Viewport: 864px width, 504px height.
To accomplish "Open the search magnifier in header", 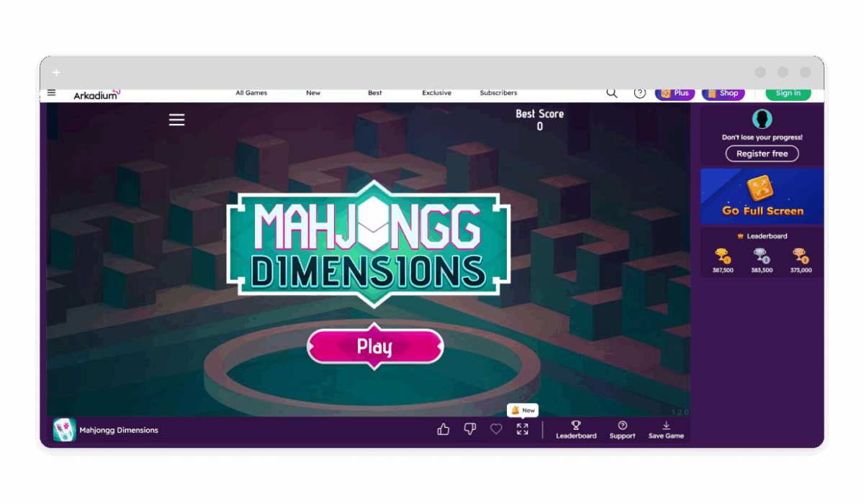I will [x=611, y=93].
